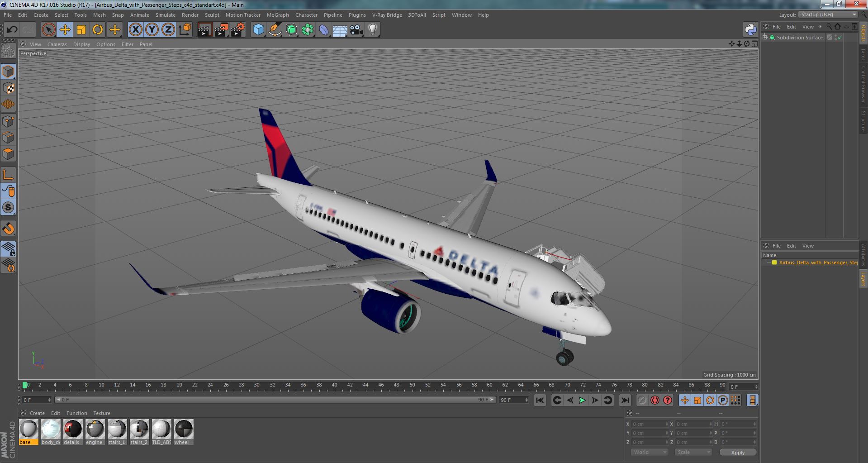Open the Scale mode dropdown

[x=693, y=452]
